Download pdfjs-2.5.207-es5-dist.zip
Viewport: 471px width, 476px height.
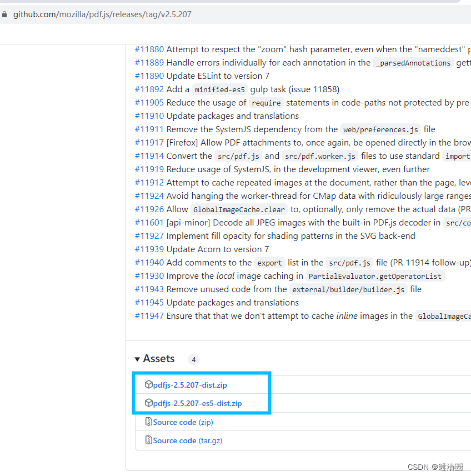click(197, 403)
